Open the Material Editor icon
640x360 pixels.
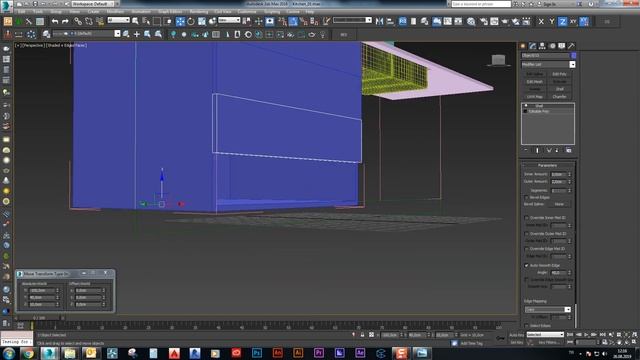(471, 21)
